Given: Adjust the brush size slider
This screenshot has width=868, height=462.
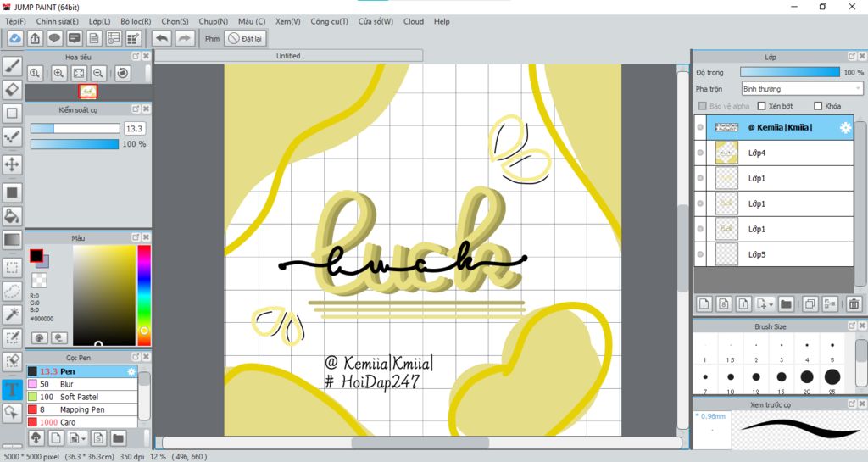Looking at the screenshot, I should tap(75, 128).
